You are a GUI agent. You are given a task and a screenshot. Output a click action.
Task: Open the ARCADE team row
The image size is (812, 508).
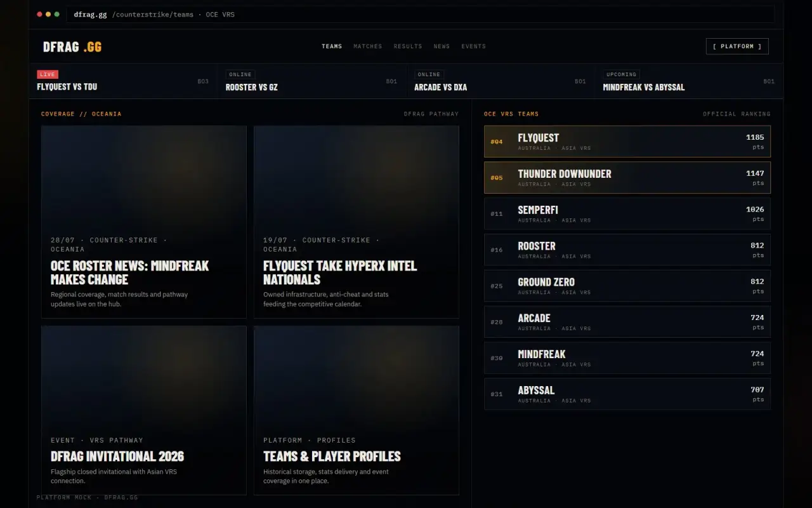(x=627, y=322)
